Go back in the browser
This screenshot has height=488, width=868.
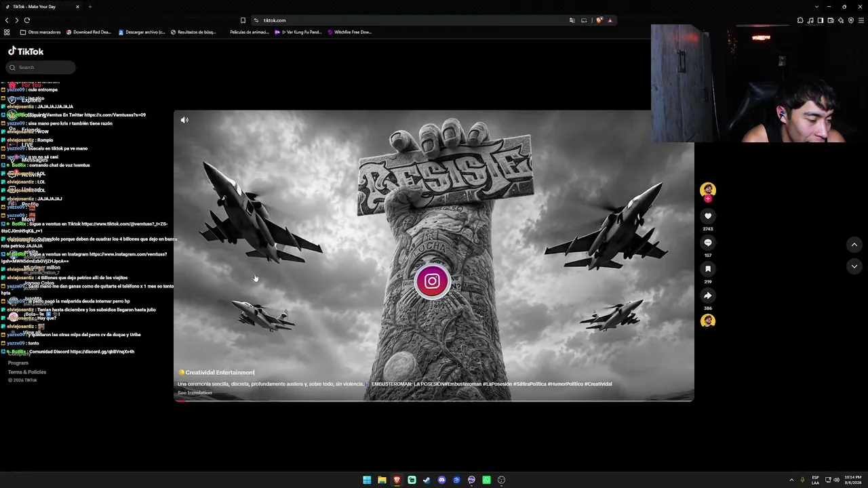coord(7,20)
